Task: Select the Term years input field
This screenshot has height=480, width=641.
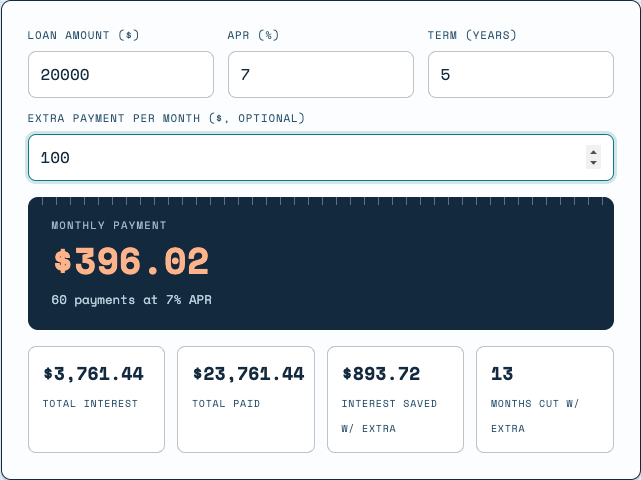Action: pos(521,74)
